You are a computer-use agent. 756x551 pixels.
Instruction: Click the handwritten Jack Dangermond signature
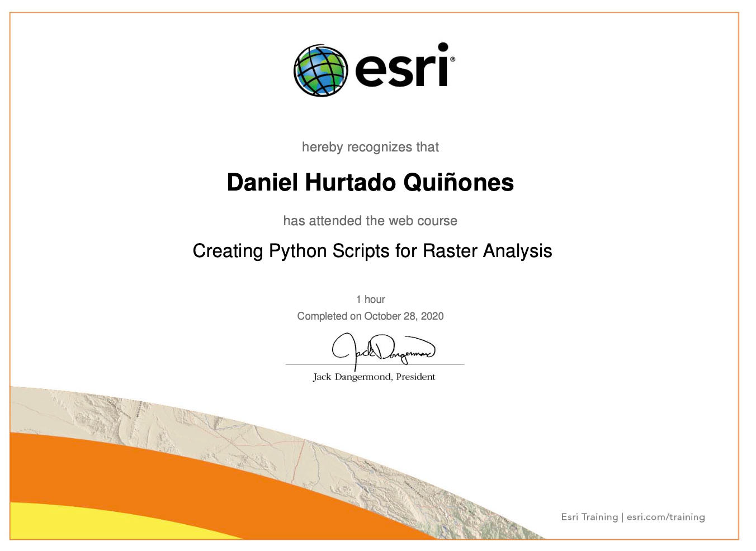[x=383, y=349]
